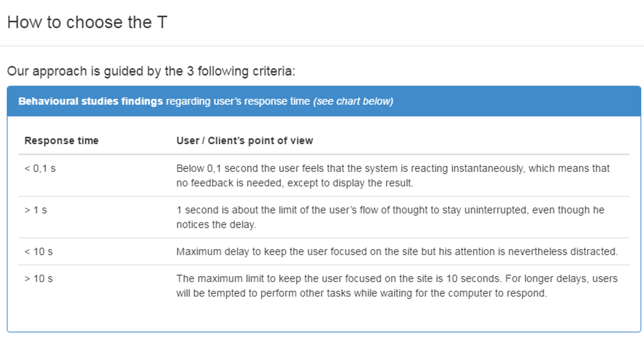Screen dimensions: 644x337
Task: Click the '> 1 s' table cell
Action: point(35,210)
